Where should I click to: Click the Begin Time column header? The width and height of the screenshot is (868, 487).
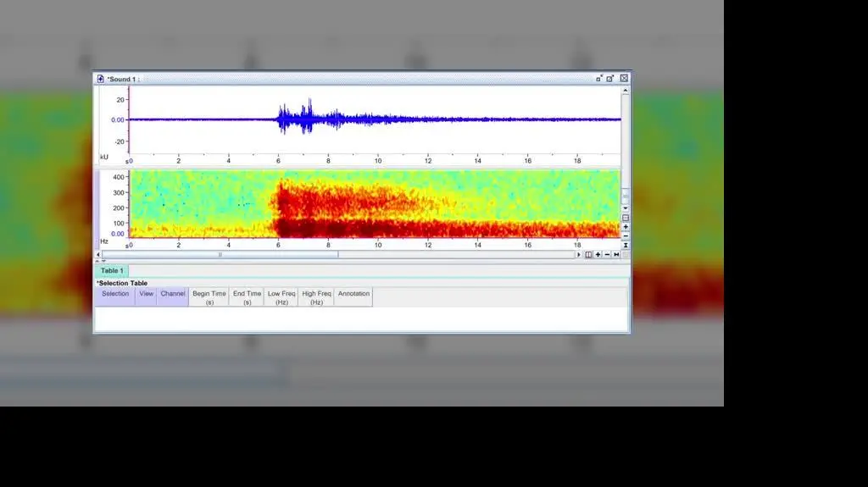209,297
